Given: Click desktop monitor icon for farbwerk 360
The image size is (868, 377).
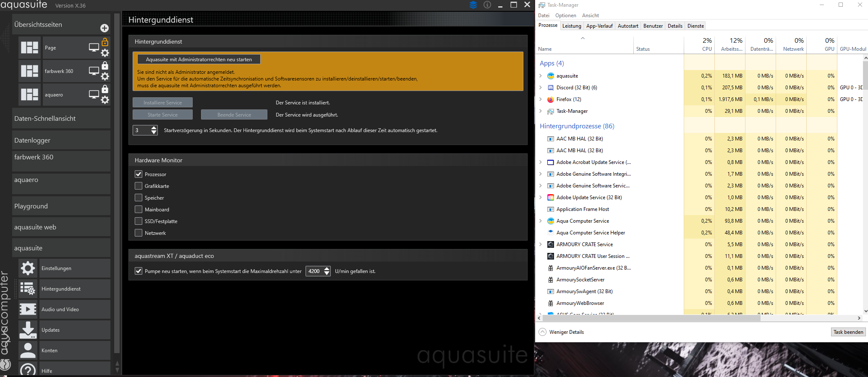Looking at the screenshot, I should (x=94, y=71).
